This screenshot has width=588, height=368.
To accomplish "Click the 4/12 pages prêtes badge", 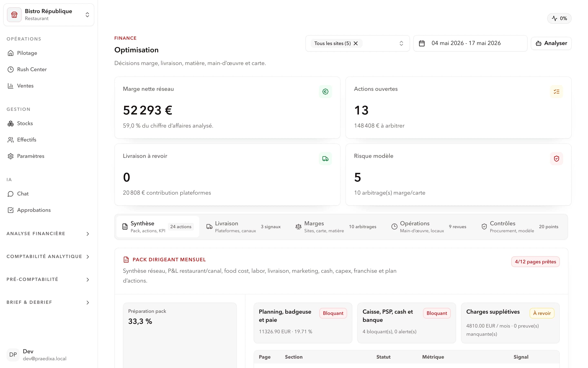I will [535, 262].
